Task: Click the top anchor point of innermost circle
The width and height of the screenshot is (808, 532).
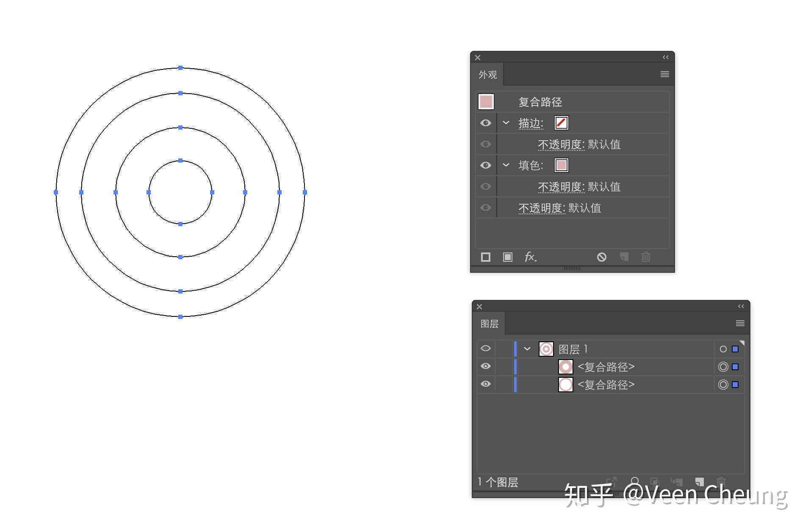Action: coord(180,161)
